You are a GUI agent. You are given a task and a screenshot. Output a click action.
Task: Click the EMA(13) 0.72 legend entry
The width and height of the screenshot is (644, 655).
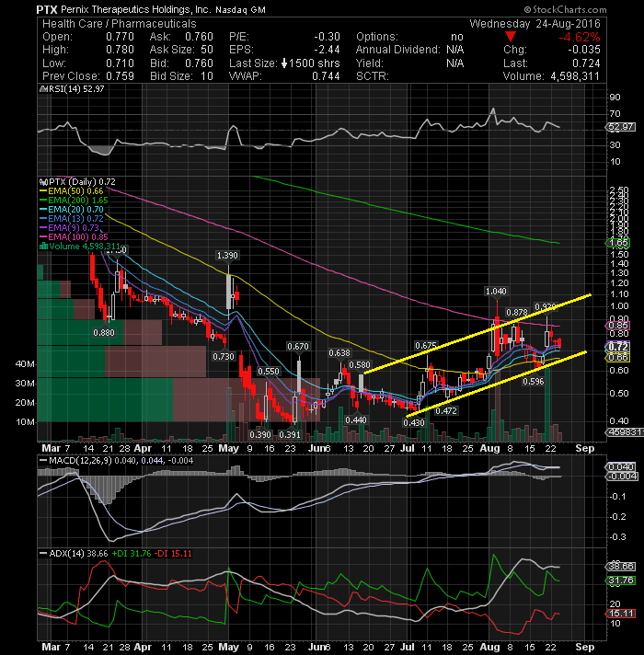coord(75,219)
